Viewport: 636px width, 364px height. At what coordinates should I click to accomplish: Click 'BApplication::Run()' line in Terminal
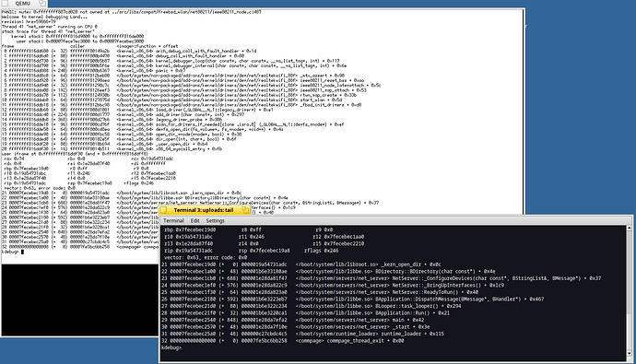coord(305,313)
